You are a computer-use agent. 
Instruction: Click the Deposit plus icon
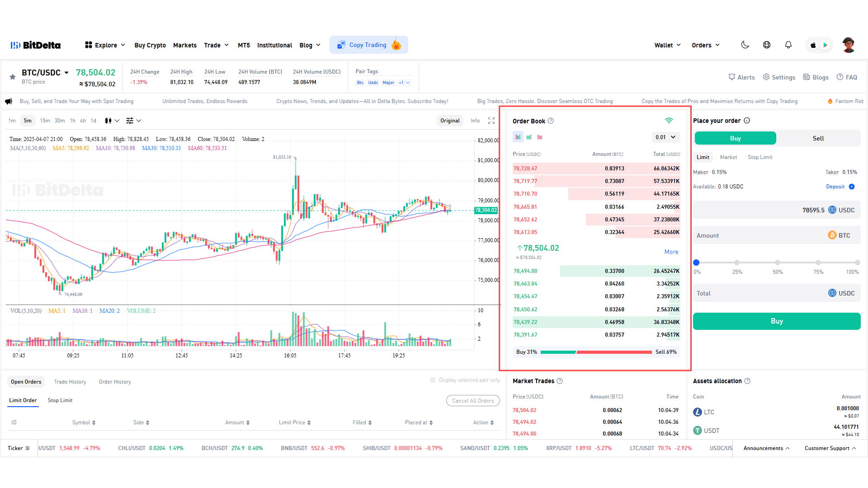(852, 187)
